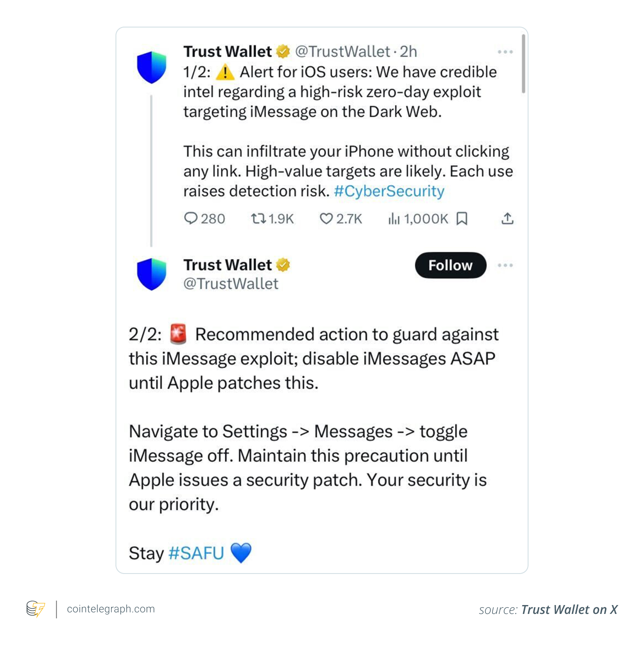Click the verified badge on the first tweet
This screenshot has width=644, height=645.
pos(283,51)
